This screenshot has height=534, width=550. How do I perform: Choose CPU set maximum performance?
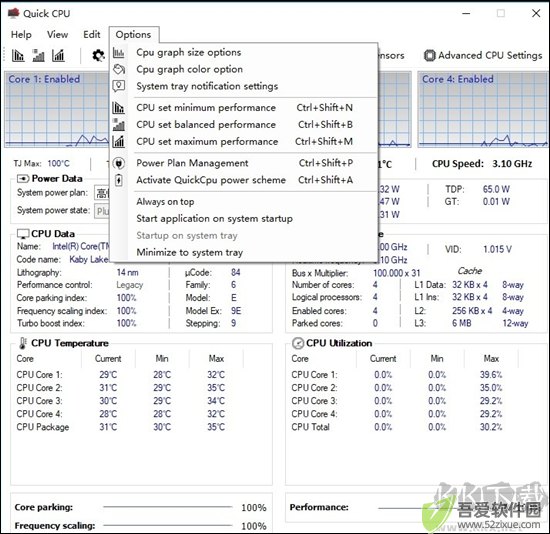pos(244,141)
